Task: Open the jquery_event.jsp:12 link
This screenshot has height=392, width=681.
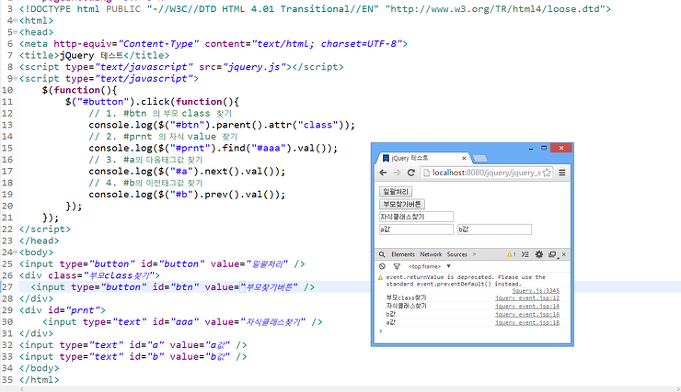Action: coord(527,298)
